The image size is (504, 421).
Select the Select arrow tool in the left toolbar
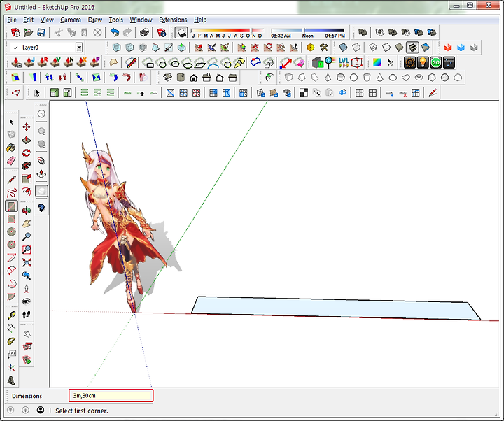click(x=12, y=122)
